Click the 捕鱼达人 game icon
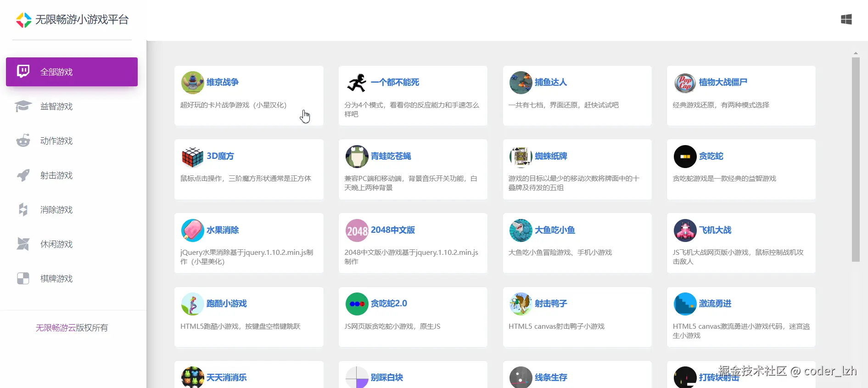868x388 pixels. (521, 83)
